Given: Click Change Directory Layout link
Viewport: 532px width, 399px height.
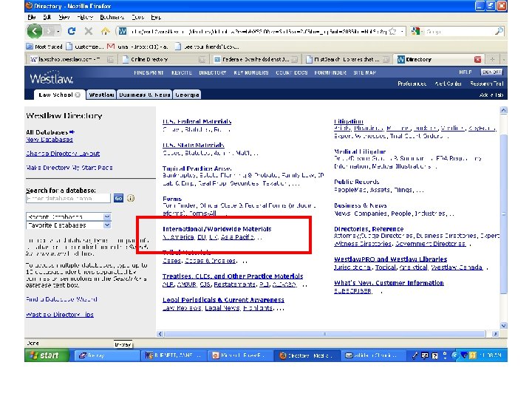Looking at the screenshot, I should pyautogui.click(x=63, y=154).
